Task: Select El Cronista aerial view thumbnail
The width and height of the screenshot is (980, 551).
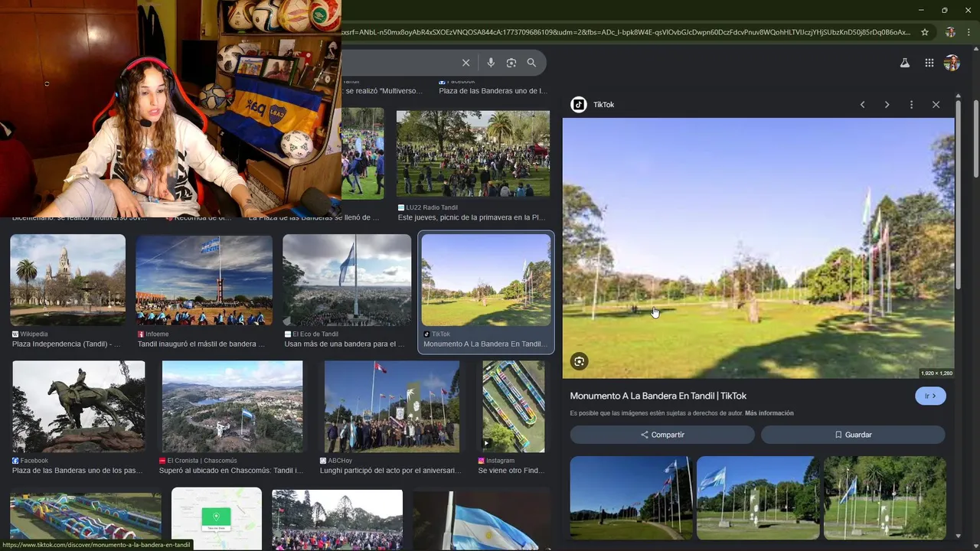Action: coord(233,406)
